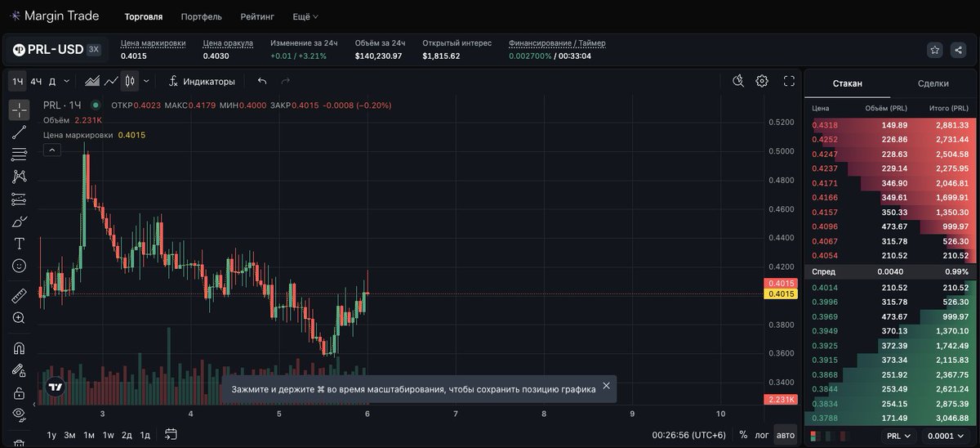
Task: Switch to 4Ч interval
Action: click(x=36, y=81)
